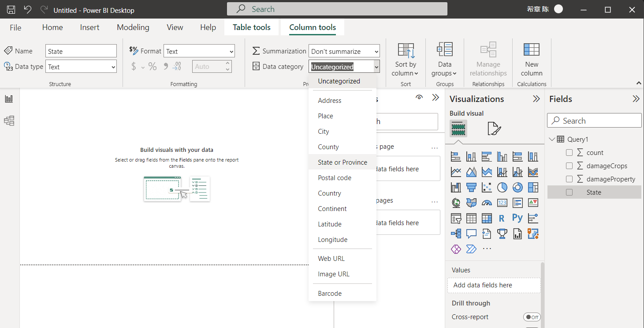
Task: Click the Fields pane Search box
Action: (594, 121)
